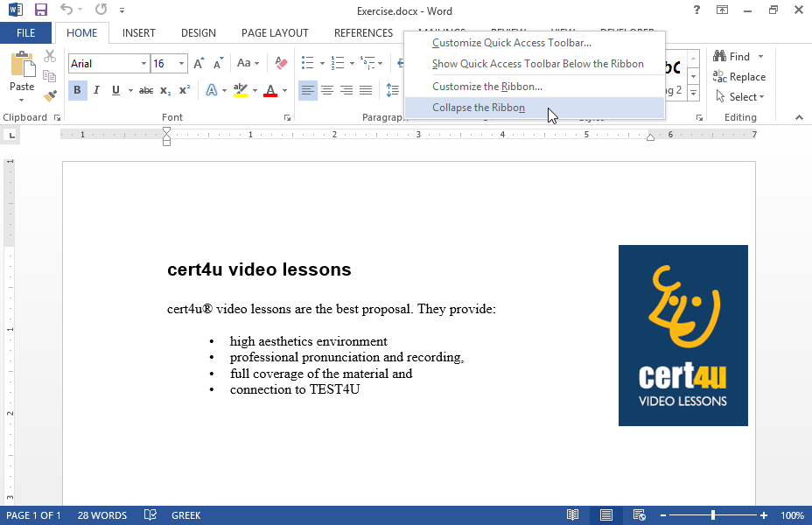
Task: Click the Replace button
Action: coord(739,77)
